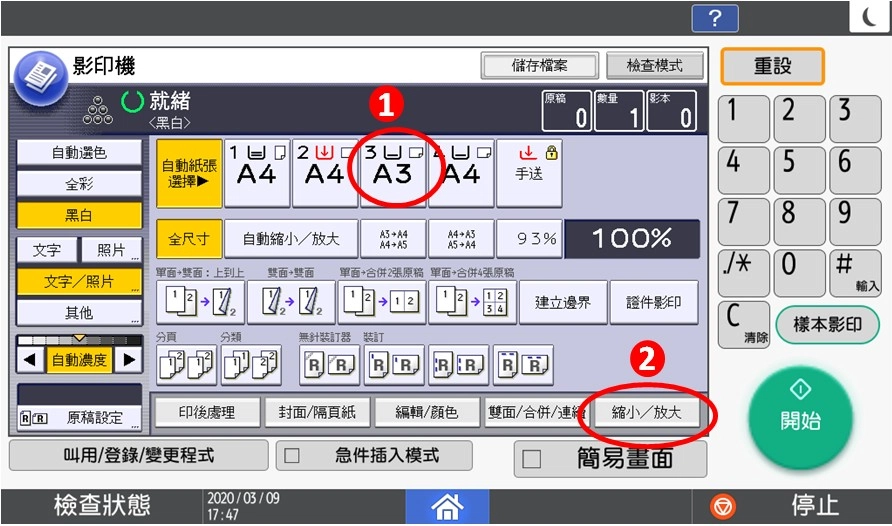The image size is (892, 526).
Task: Select paper tray 4 A4
Action: (x=461, y=173)
